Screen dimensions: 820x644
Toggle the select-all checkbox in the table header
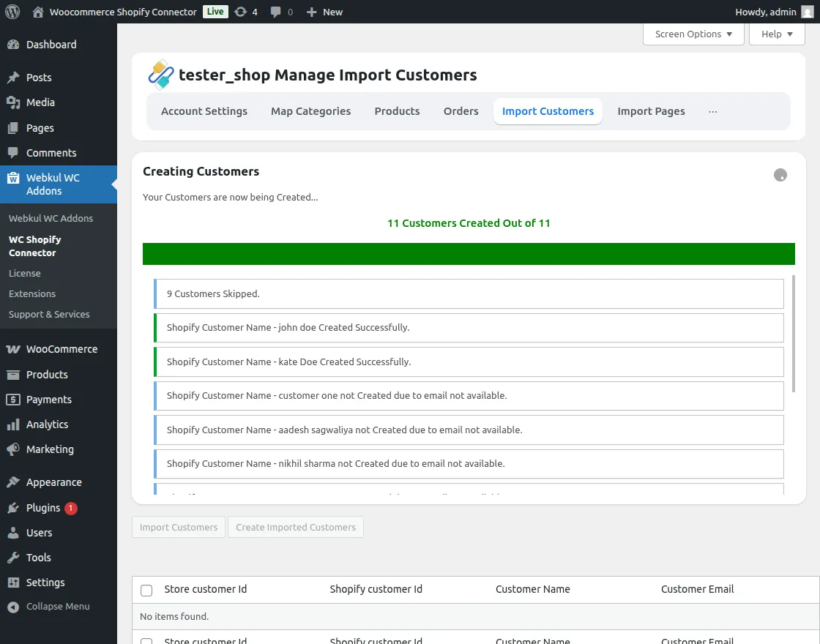[x=146, y=590]
